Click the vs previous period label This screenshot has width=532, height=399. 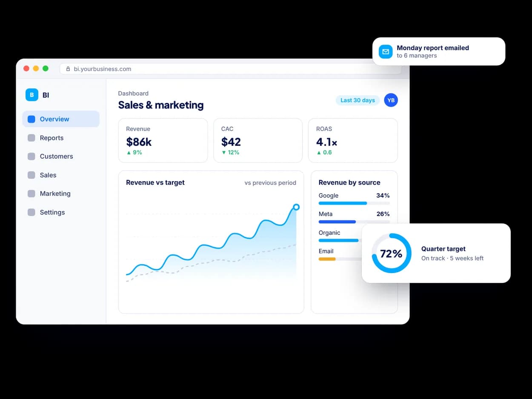point(270,182)
